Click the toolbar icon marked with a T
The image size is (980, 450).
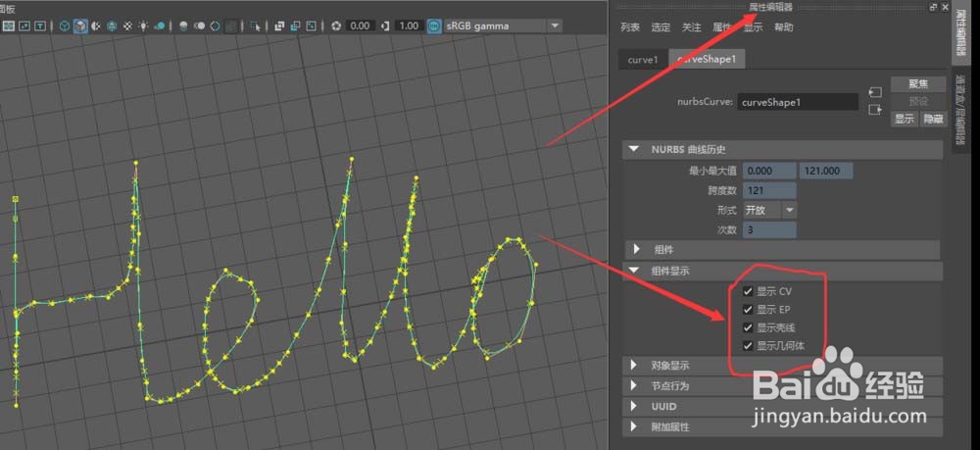(x=40, y=26)
